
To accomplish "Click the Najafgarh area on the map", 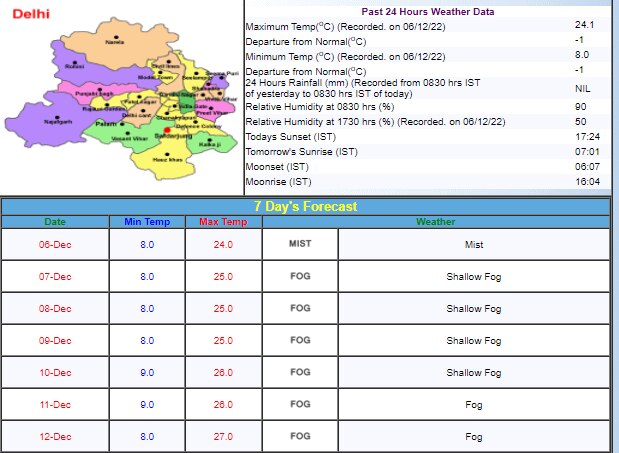I will click(x=58, y=120).
